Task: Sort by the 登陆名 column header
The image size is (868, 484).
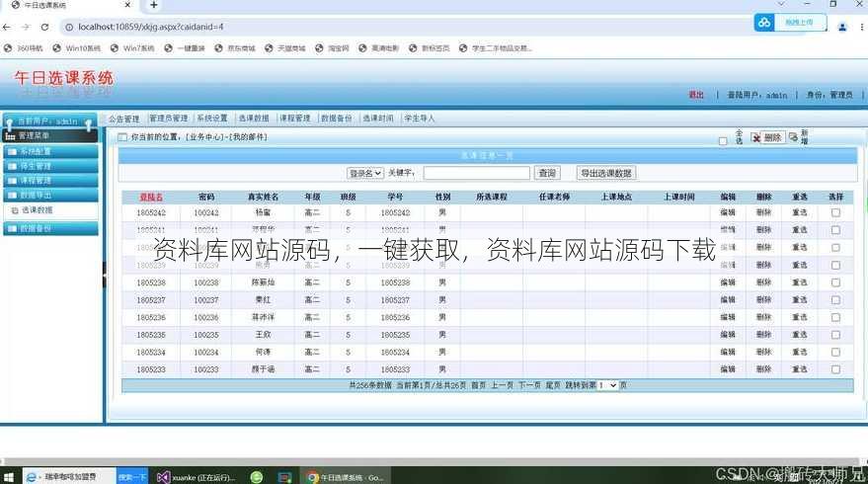Action: coord(151,198)
